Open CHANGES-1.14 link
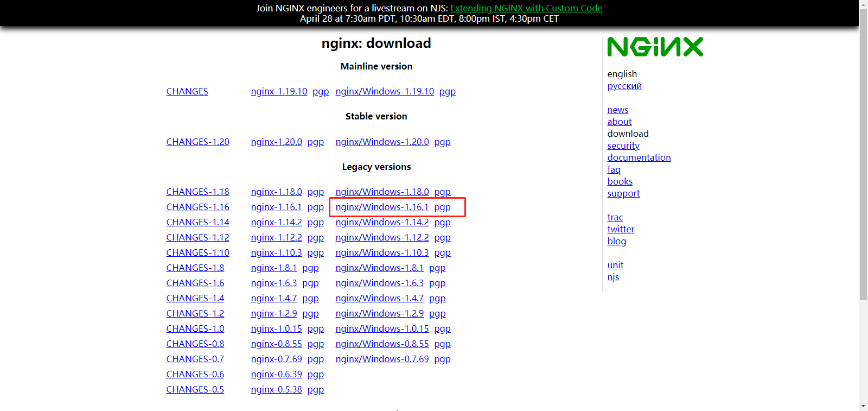 (x=197, y=222)
